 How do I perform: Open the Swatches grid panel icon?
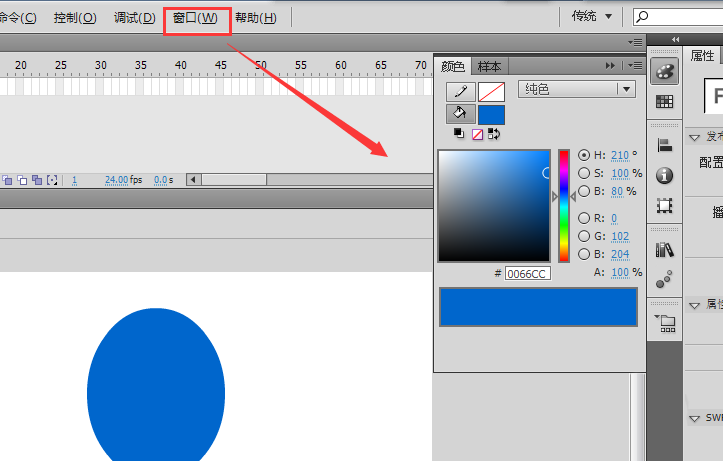(664, 101)
